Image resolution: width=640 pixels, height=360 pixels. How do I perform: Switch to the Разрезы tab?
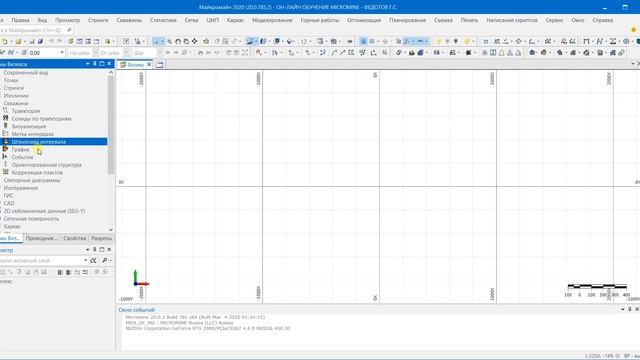(101, 238)
